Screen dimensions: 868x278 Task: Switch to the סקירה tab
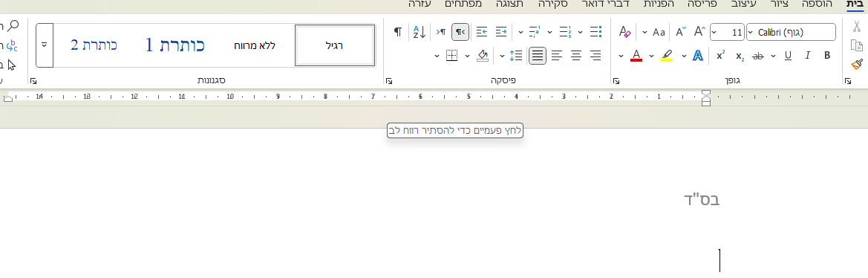pyautogui.click(x=552, y=4)
